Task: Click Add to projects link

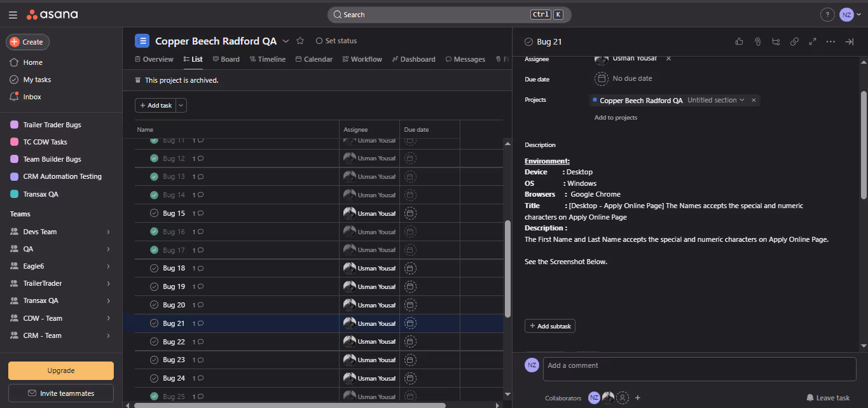Action: coord(616,118)
